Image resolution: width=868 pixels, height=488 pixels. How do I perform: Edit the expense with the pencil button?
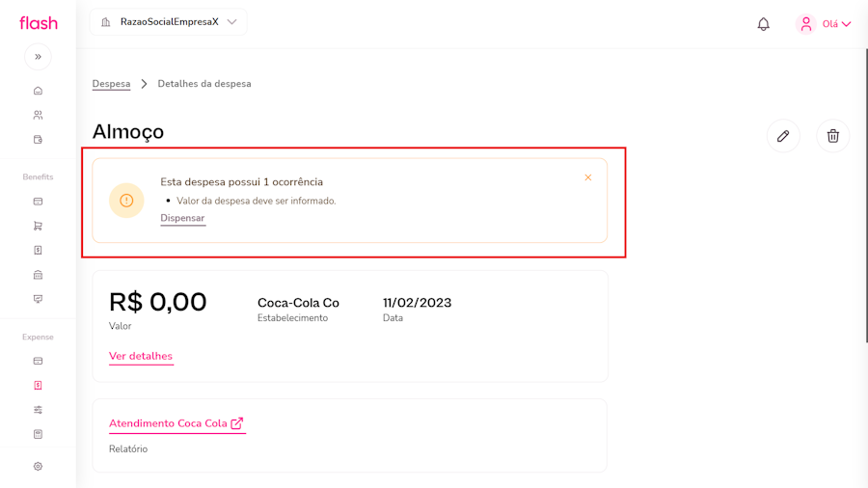pos(783,136)
